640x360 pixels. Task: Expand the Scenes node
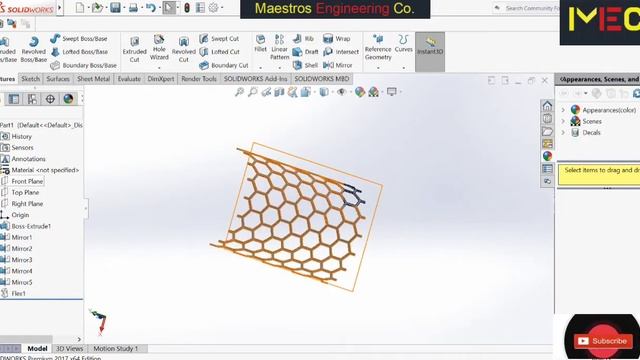563,121
